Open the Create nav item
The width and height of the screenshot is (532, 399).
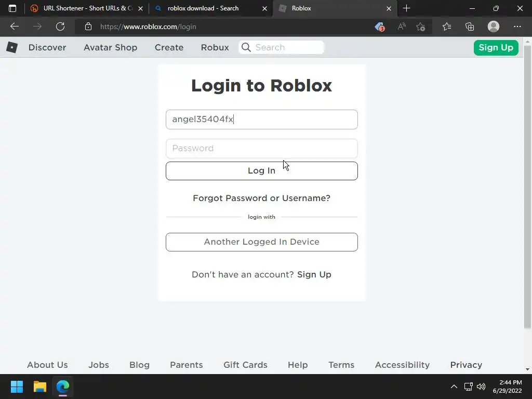(169, 47)
